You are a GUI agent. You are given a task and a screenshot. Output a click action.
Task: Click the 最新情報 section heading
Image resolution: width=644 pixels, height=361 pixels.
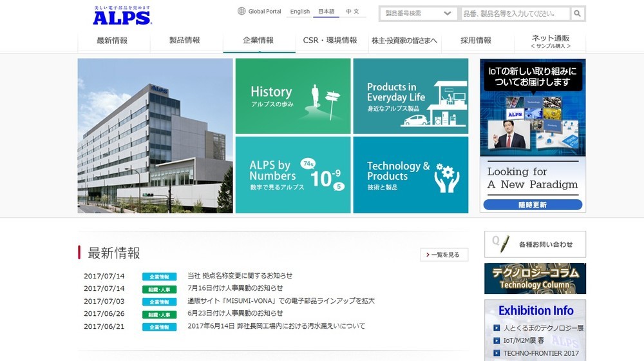tap(114, 253)
